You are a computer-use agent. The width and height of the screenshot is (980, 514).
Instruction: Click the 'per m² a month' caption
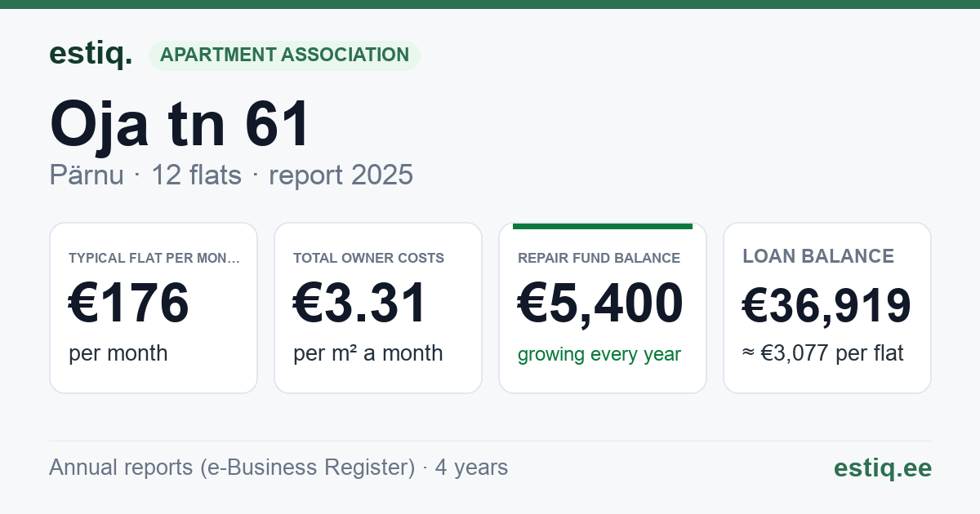coord(368,353)
